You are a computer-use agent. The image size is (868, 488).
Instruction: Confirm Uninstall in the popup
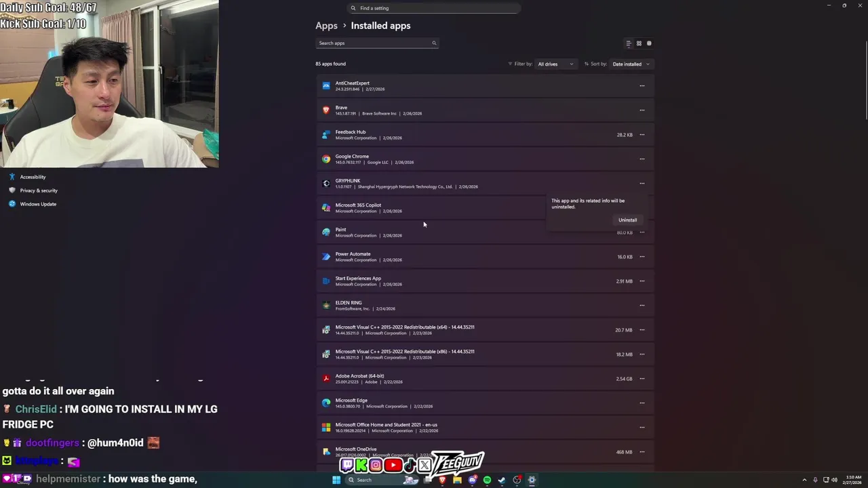point(627,220)
